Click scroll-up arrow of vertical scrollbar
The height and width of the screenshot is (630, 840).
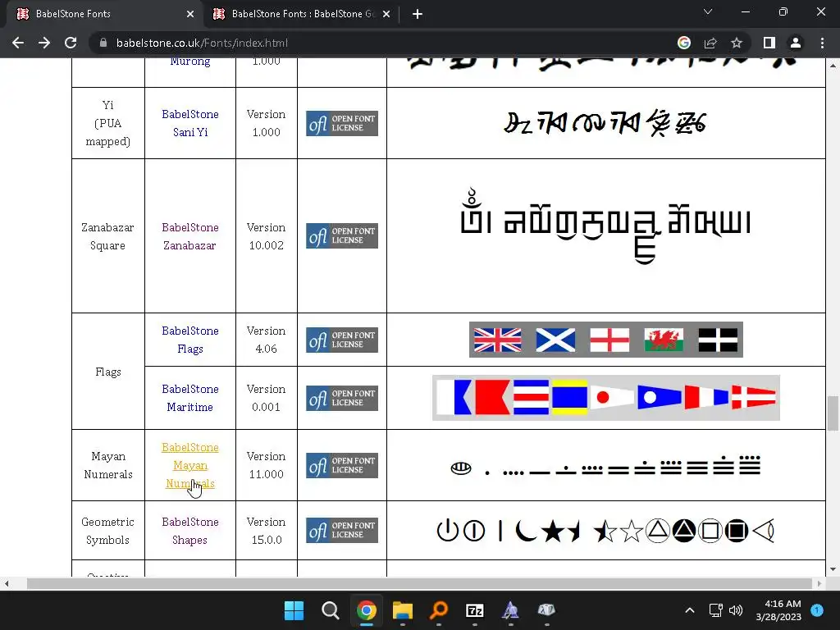pos(833,66)
